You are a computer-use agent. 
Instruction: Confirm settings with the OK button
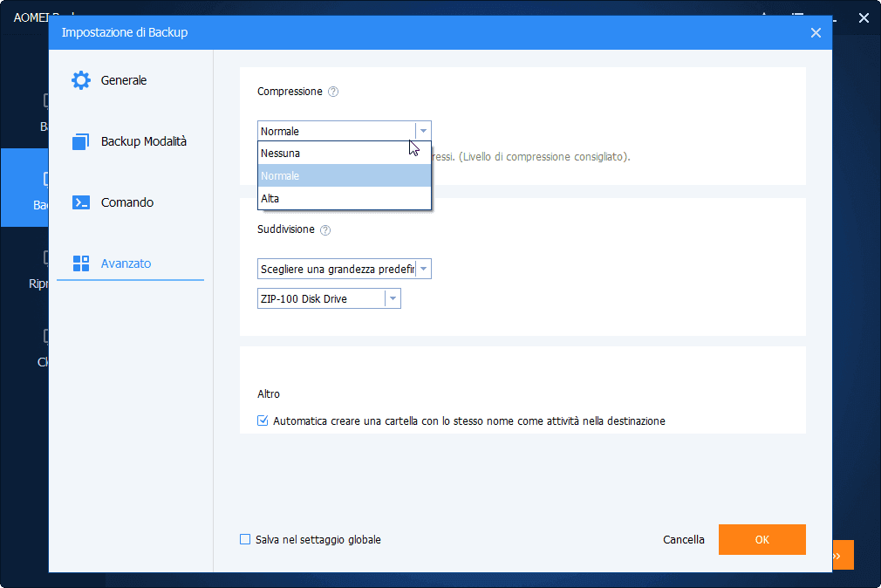pyautogui.click(x=761, y=540)
